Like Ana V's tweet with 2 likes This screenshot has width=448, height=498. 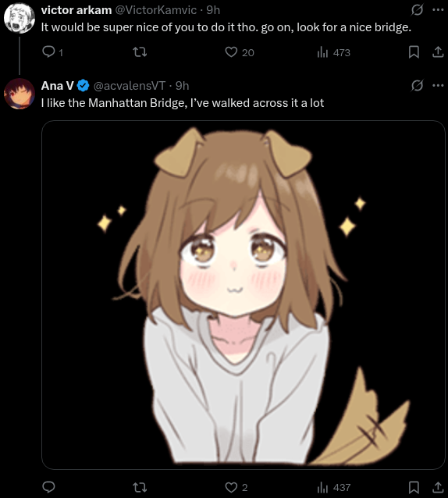pyautogui.click(x=236, y=487)
